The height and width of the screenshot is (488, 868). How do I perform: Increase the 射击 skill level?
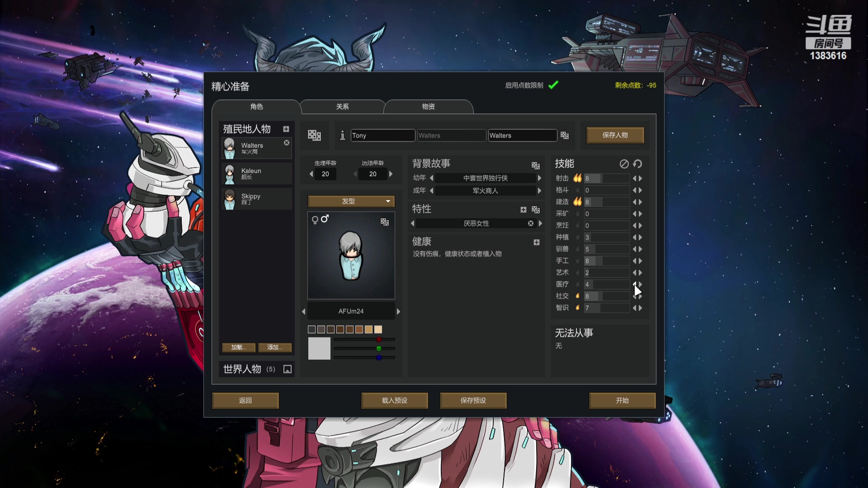[640, 178]
